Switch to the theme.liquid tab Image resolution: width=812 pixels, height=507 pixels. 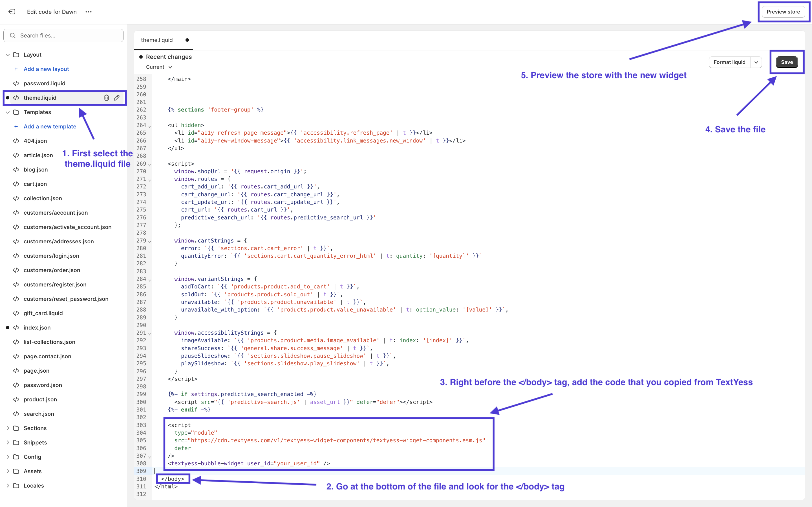click(157, 40)
